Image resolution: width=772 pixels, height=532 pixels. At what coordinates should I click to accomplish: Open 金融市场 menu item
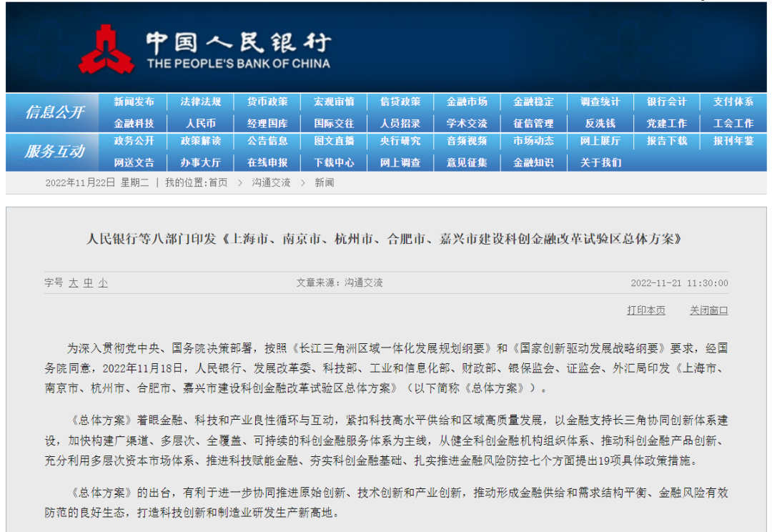click(467, 102)
